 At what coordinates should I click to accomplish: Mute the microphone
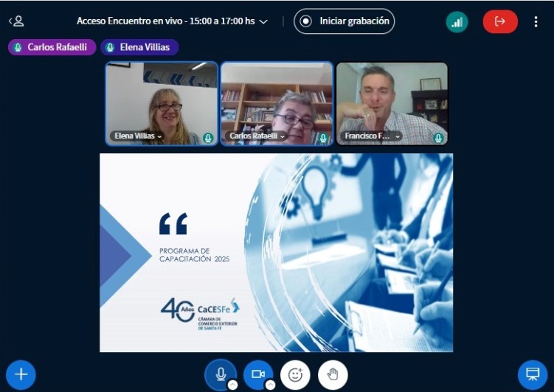point(220,374)
